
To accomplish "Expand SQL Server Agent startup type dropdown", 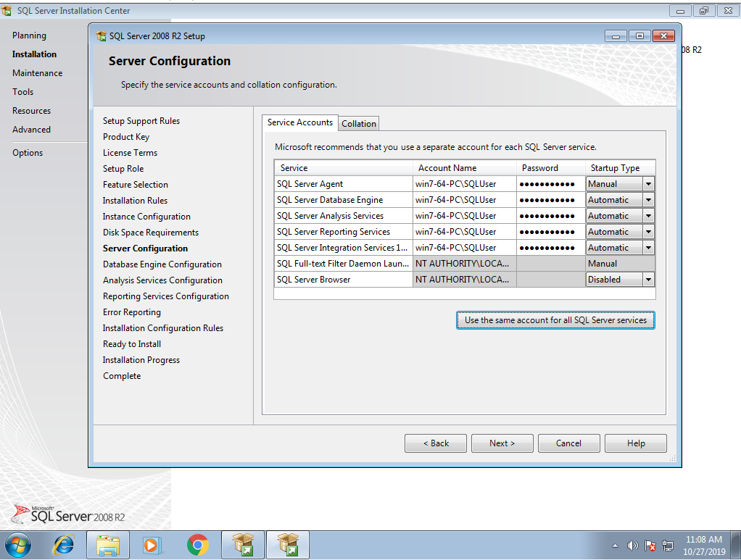I will 648,184.
